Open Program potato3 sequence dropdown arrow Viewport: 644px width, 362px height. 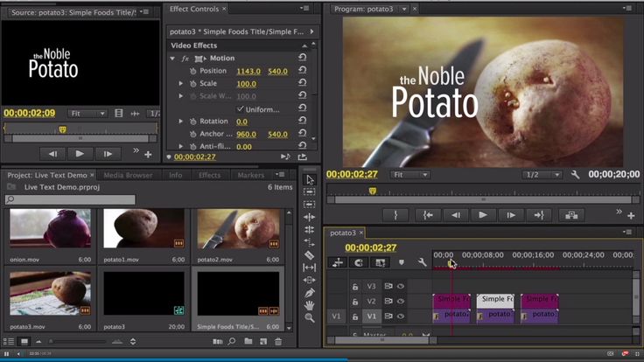click(x=403, y=9)
